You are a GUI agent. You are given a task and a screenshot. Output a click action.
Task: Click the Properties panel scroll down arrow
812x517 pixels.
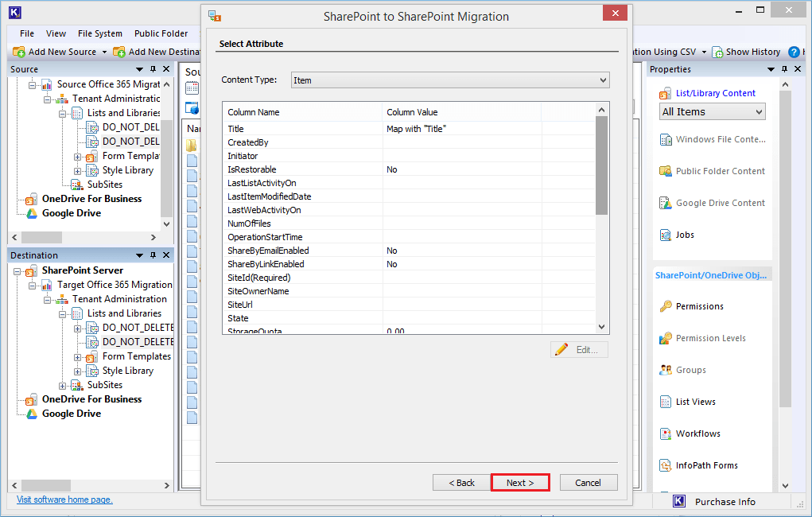click(785, 486)
